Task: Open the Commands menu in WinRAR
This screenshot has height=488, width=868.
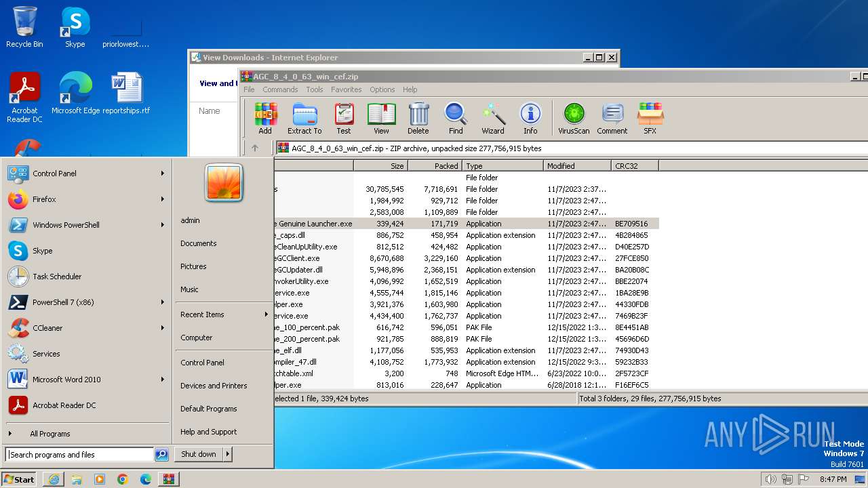Action: click(x=280, y=89)
